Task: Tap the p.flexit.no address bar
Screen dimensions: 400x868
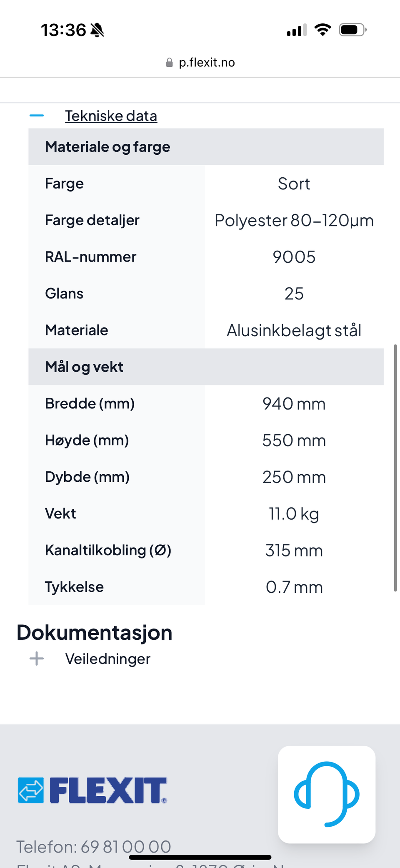Action: [x=207, y=63]
